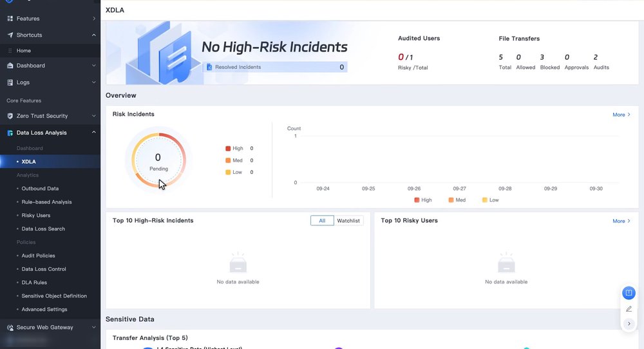Open Advanced Settings in sidebar

tap(44, 310)
